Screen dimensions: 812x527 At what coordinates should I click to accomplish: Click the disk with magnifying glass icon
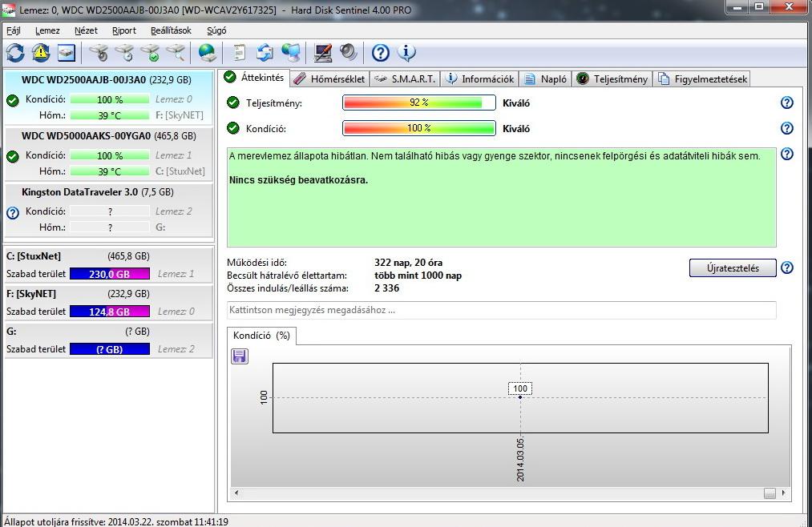(176, 52)
